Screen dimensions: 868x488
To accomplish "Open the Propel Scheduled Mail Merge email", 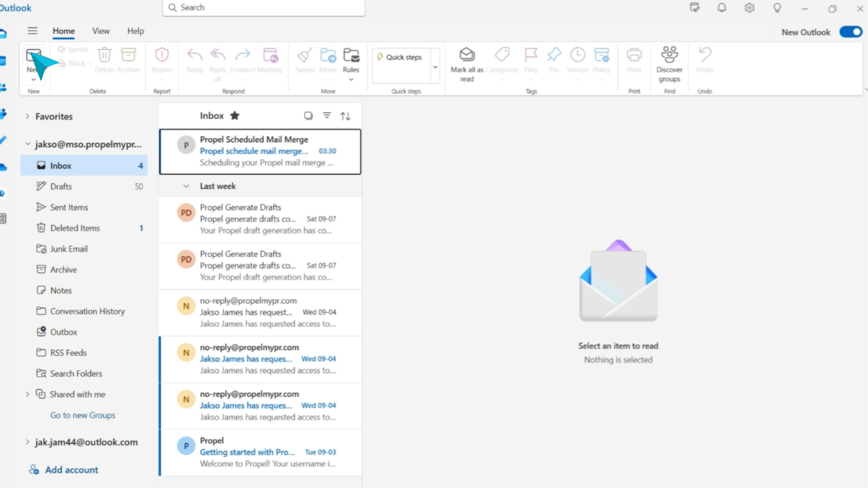I will 260,151.
